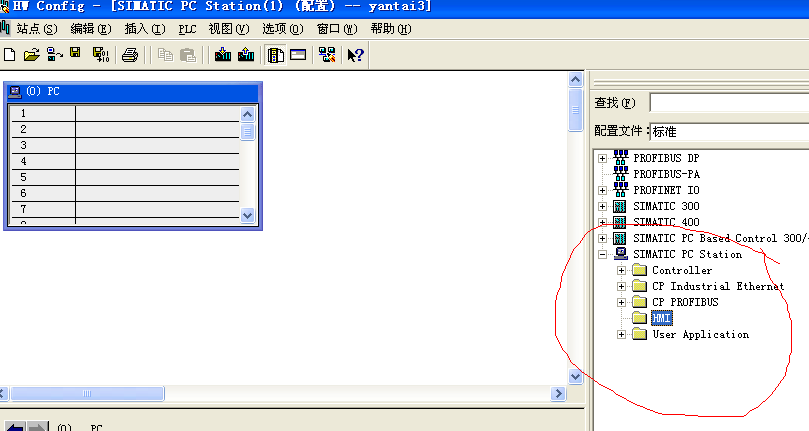Click the PROFIBUS DP network icon

point(621,158)
